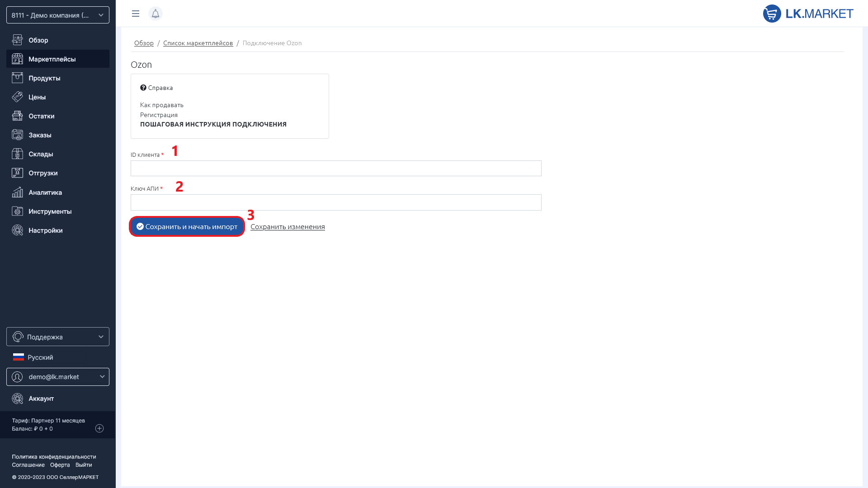The height and width of the screenshot is (488, 868).
Task: Expand the company selector dropdown
Action: coord(58,15)
